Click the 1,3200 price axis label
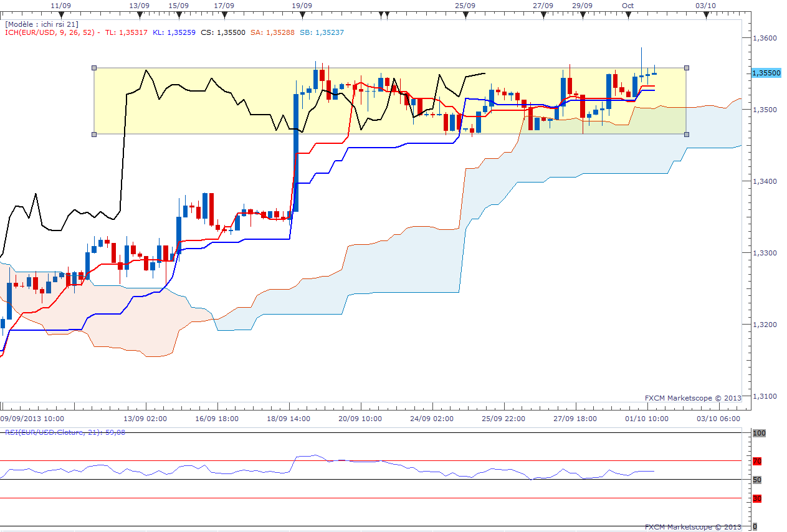 point(765,325)
